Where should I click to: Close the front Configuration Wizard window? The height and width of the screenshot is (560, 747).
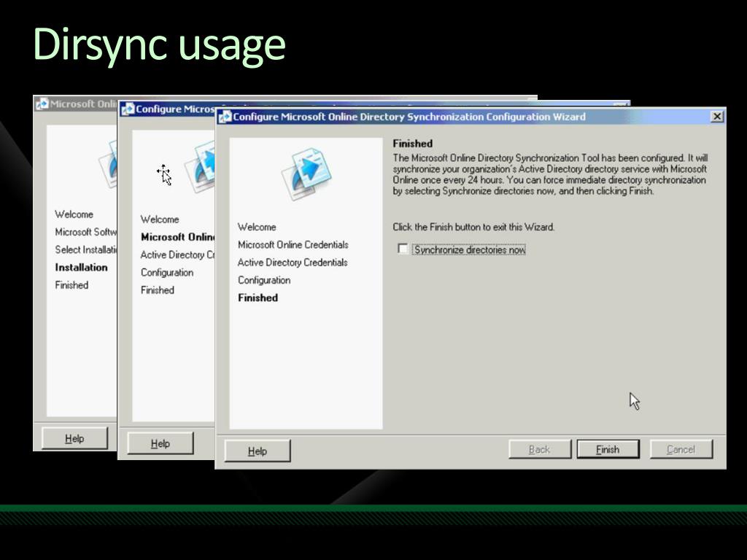[717, 117]
